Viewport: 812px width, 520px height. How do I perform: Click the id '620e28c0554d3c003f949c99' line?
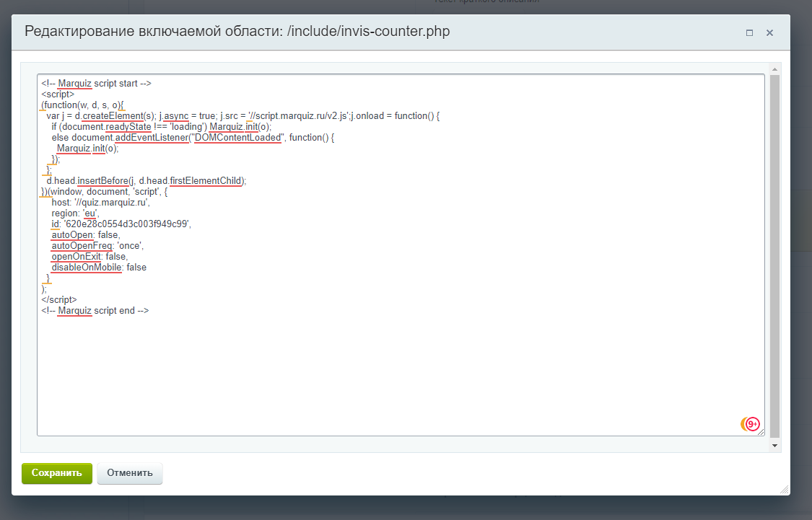pyautogui.click(x=121, y=224)
